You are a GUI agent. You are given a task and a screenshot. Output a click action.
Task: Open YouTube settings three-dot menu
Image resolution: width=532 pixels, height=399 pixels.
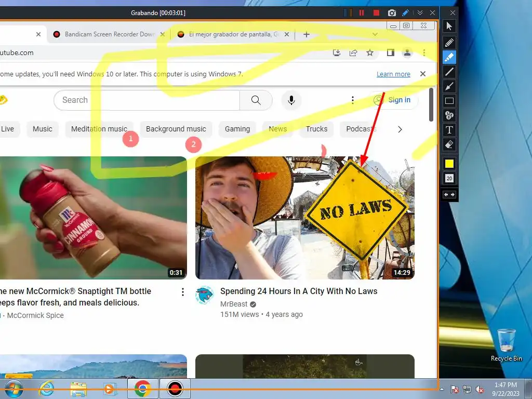click(x=353, y=100)
